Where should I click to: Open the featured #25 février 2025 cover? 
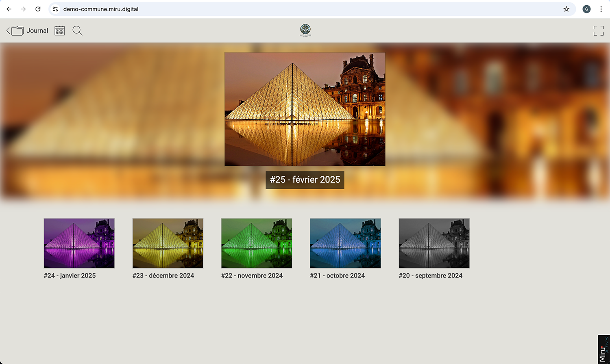pyautogui.click(x=305, y=109)
